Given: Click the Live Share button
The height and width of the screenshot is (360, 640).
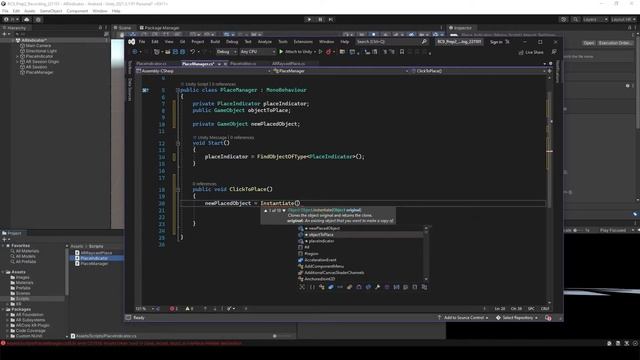Looking at the screenshot, I should coord(531,52).
